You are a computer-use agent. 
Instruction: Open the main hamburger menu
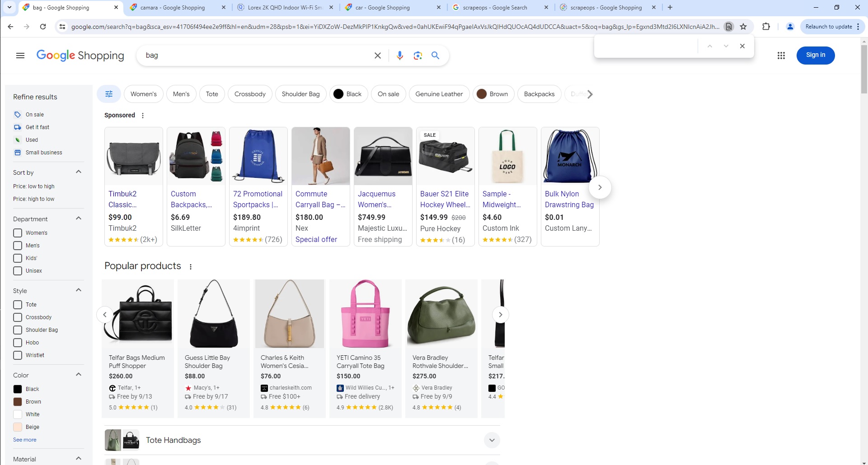point(20,55)
